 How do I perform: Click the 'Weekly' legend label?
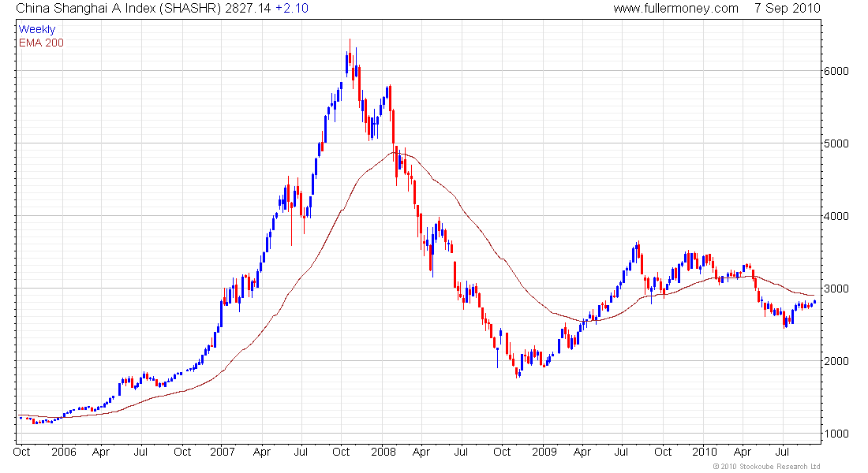(37, 30)
